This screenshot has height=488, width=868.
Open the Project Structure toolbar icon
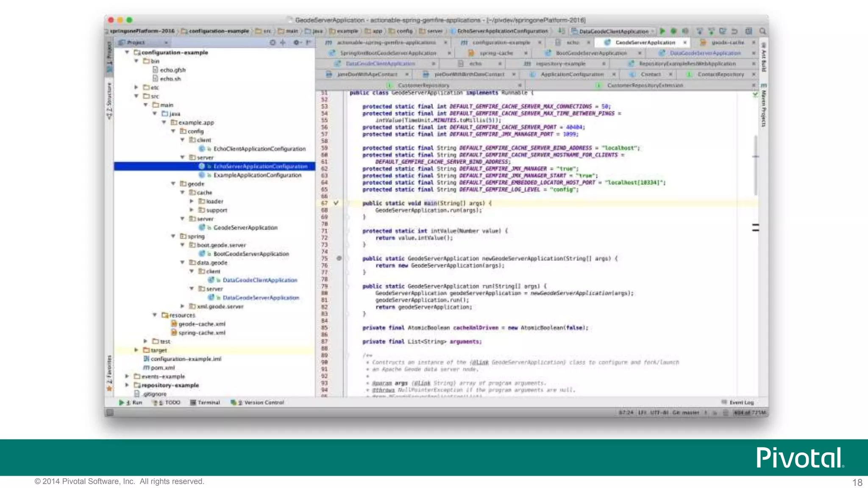pos(749,31)
